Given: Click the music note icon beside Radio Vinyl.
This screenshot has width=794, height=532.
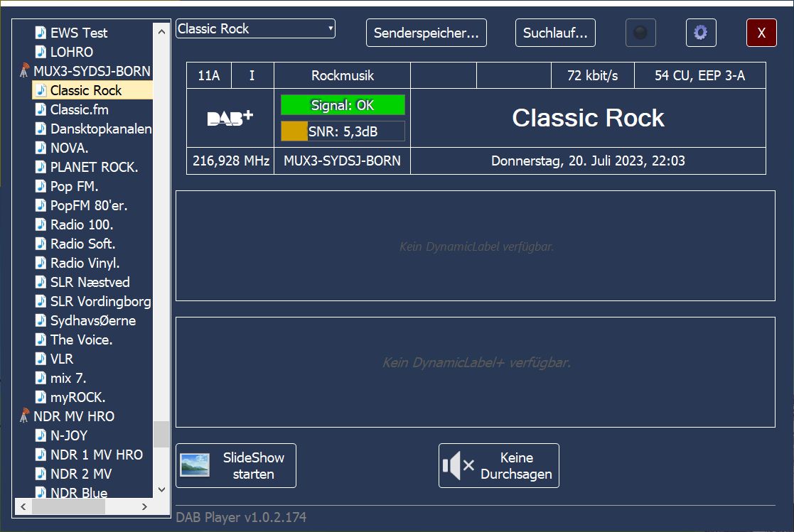Looking at the screenshot, I should [41, 263].
